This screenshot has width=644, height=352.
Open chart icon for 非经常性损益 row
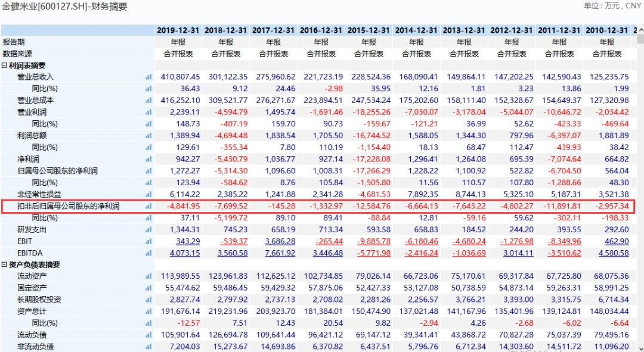point(148,194)
